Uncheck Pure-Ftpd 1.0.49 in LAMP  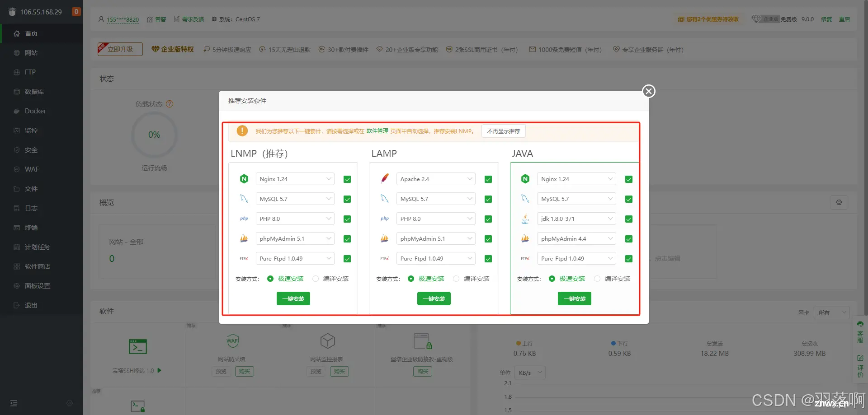click(488, 259)
